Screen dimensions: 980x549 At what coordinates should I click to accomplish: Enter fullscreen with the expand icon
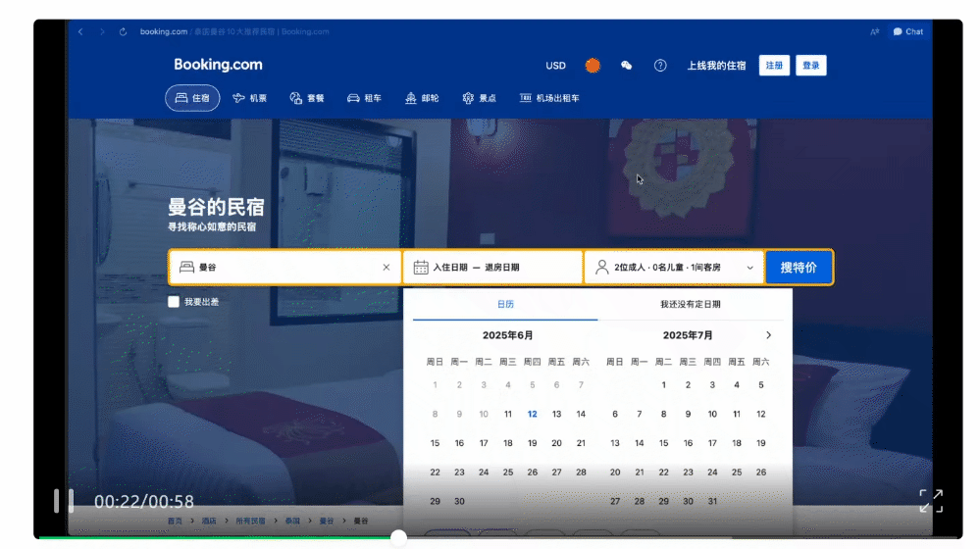pos(931,501)
